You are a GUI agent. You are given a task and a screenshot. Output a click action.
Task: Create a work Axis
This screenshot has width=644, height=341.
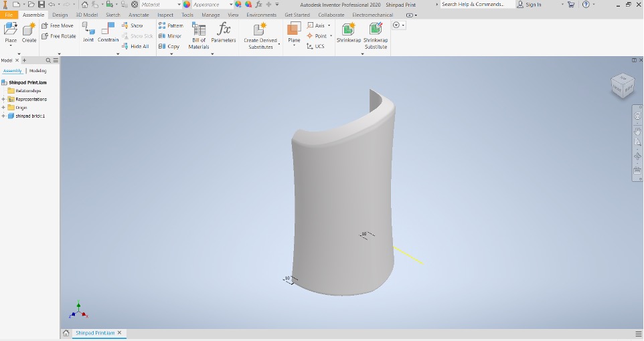tap(315, 25)
